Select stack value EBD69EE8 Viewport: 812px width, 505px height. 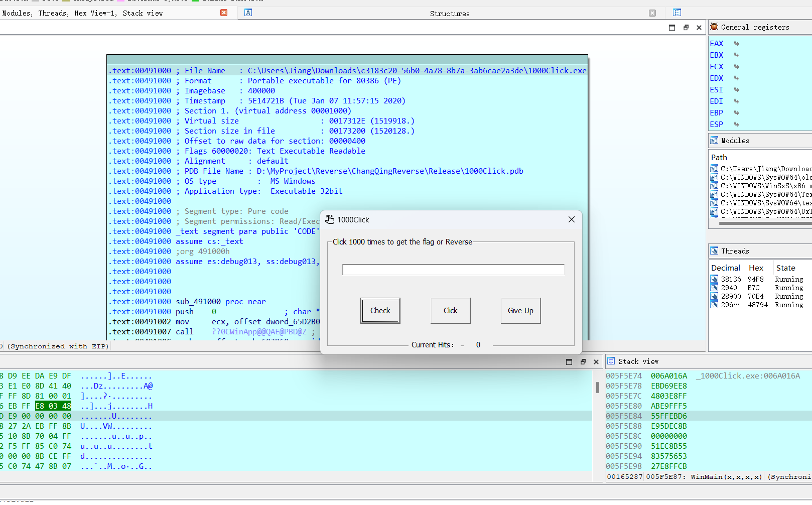(669, 386)
